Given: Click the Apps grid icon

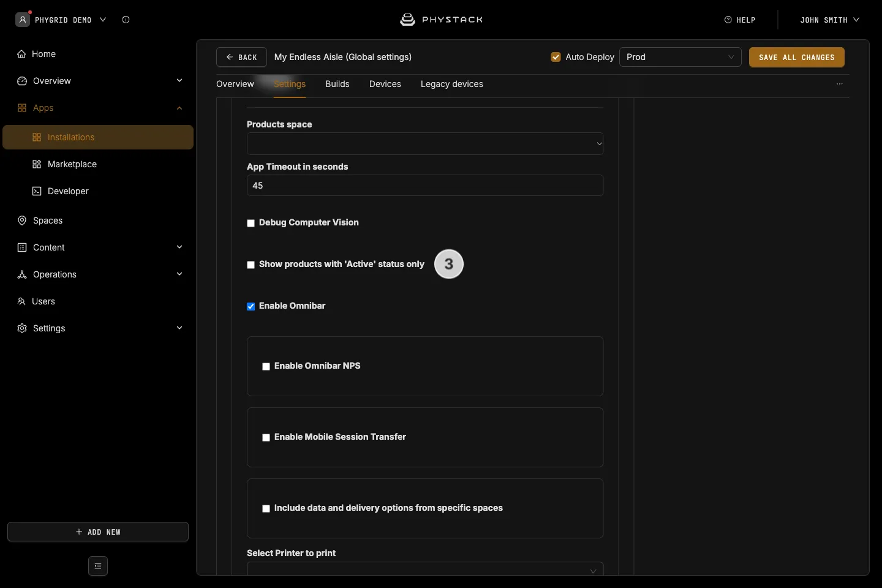Looking at the screenshot, I should [22, 108].
